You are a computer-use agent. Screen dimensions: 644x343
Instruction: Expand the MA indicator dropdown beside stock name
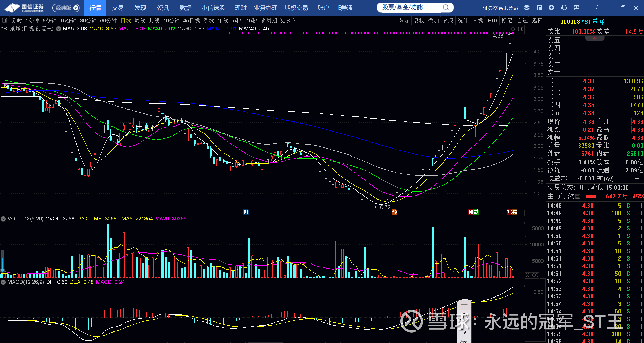coord(58,29)
